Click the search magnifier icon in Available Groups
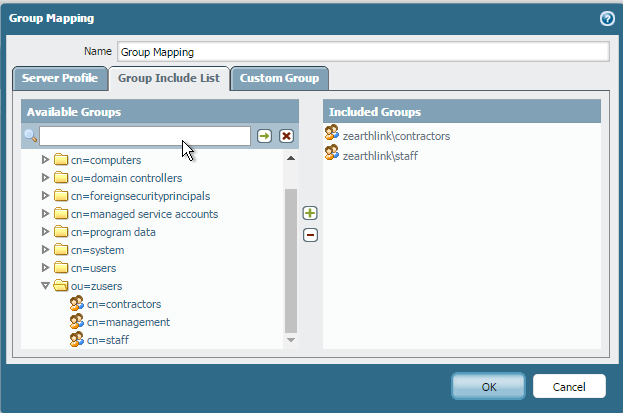This screenshot has width=624, height=416. (x=30, y=136)
